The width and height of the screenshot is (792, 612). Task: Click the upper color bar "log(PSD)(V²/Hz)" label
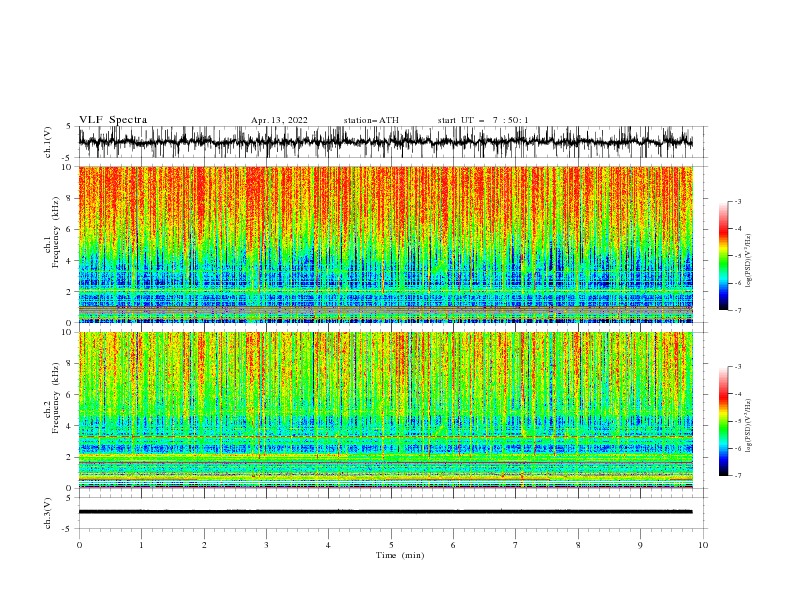point(749,261)
